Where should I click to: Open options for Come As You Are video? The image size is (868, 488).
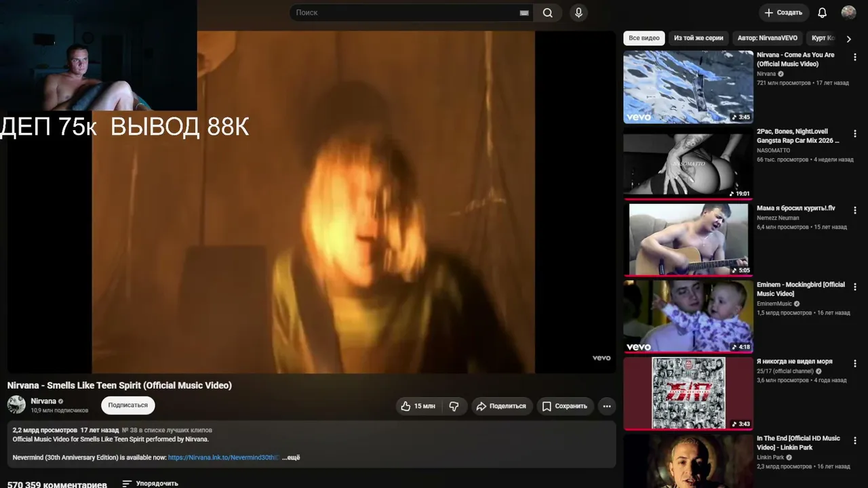854,57
